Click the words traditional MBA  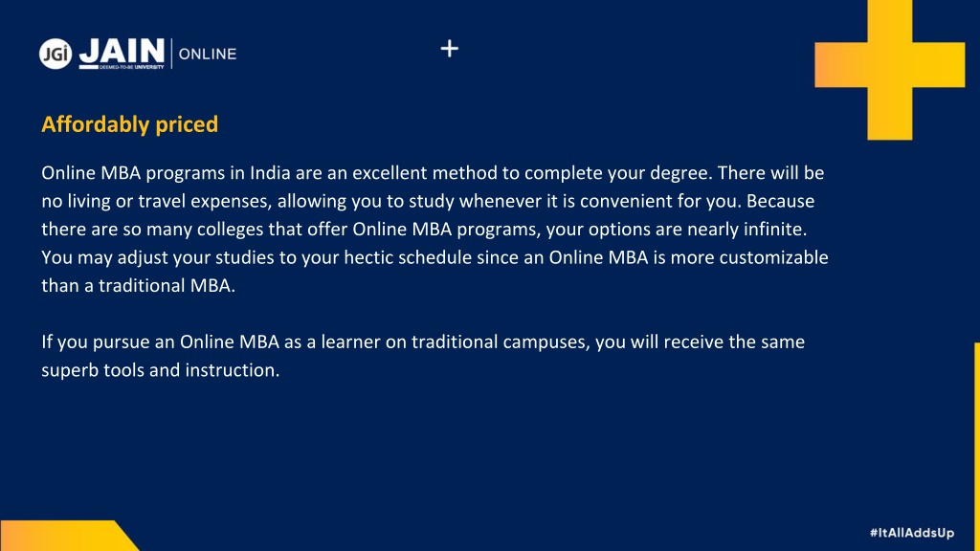click(167, 285)
